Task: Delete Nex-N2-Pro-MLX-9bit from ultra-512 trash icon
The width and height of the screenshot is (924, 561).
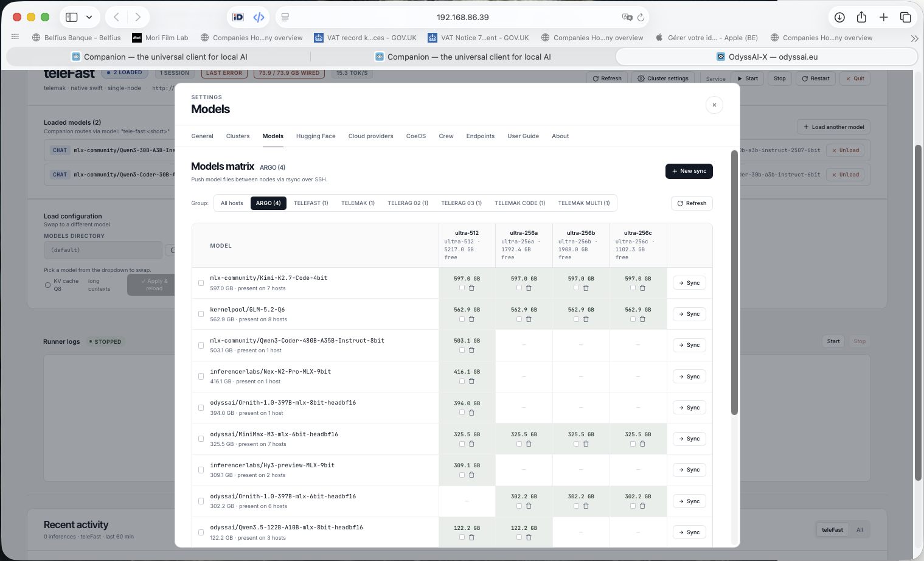Action: tap(471, 381)
